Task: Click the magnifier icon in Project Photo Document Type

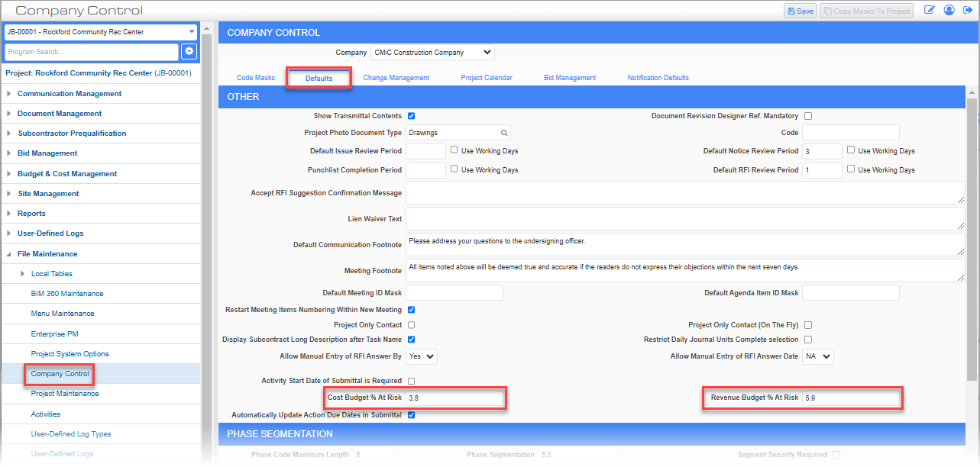Action: coord(504,133)
